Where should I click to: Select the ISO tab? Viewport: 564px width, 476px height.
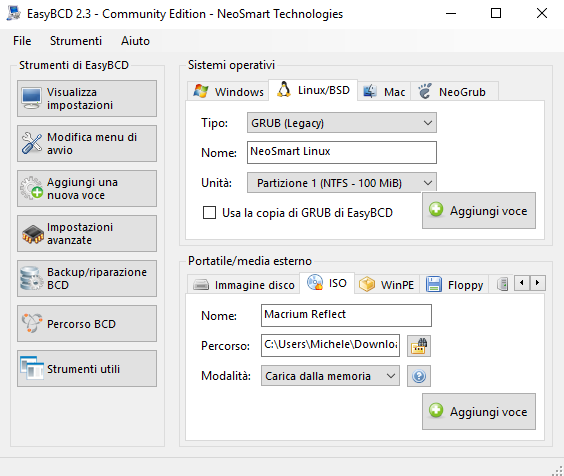327,283
